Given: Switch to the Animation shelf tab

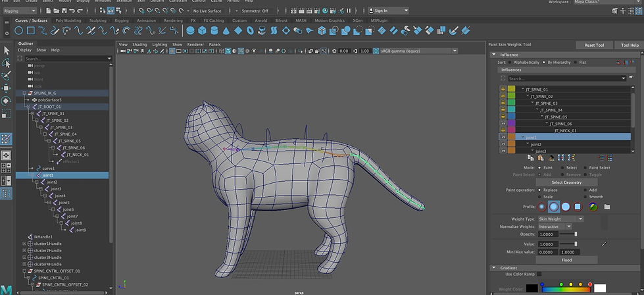Looking at the screenshot, I should pos(146,20).
